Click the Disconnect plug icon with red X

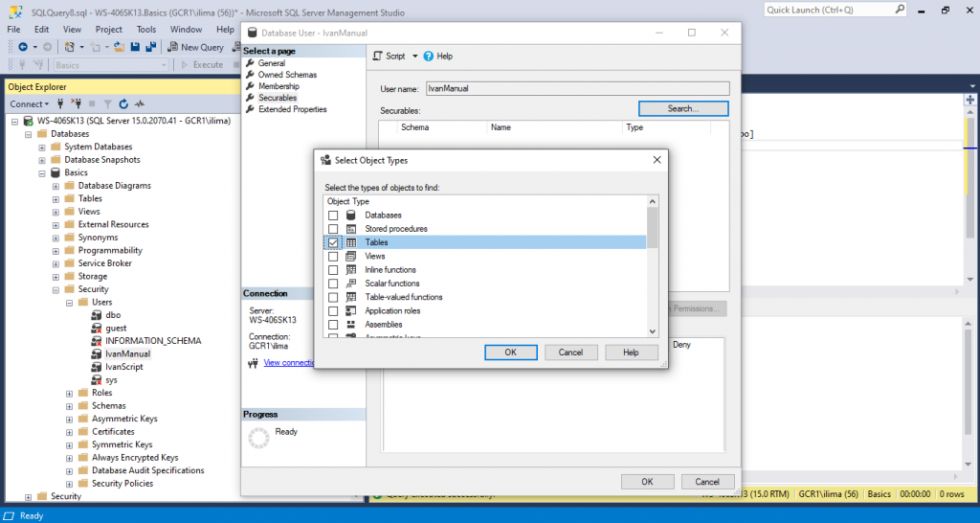click(x=77, y=103)
